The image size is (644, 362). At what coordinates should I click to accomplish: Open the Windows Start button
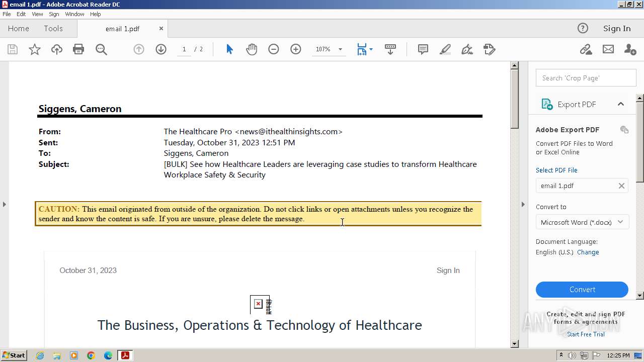(14, 355)
